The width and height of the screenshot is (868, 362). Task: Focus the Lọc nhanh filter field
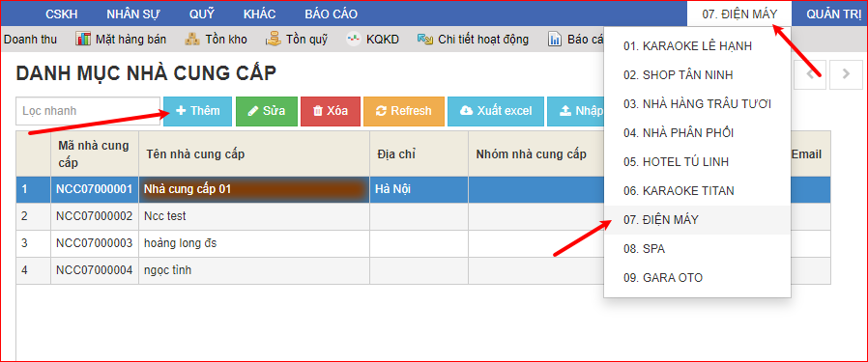[x=88, y=111]
